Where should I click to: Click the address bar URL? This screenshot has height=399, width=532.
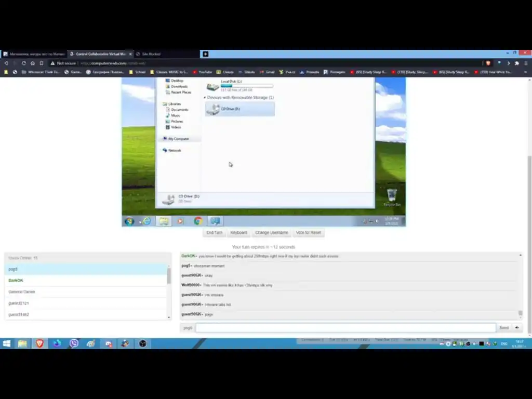[113, 63]
